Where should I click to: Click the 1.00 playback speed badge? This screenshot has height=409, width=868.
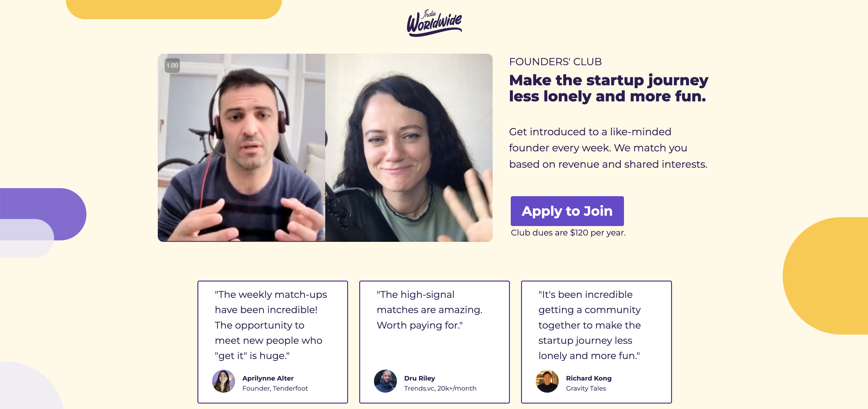point(172,65)
